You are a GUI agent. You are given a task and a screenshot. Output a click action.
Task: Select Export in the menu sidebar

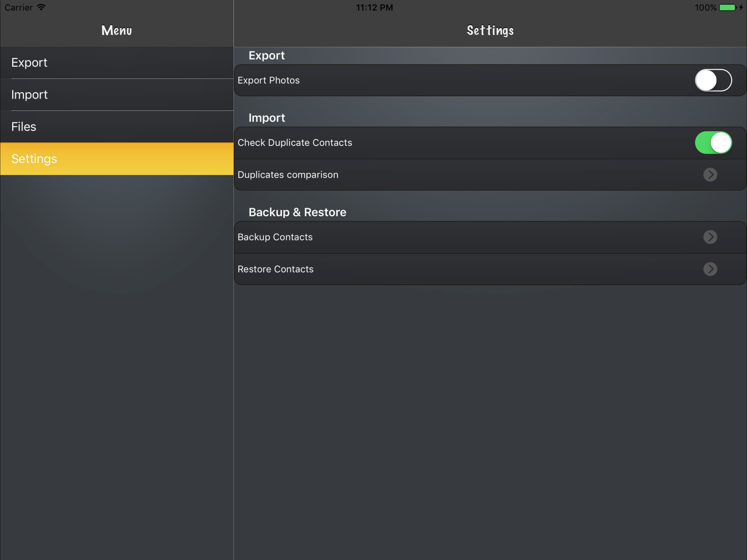[29, 63]
